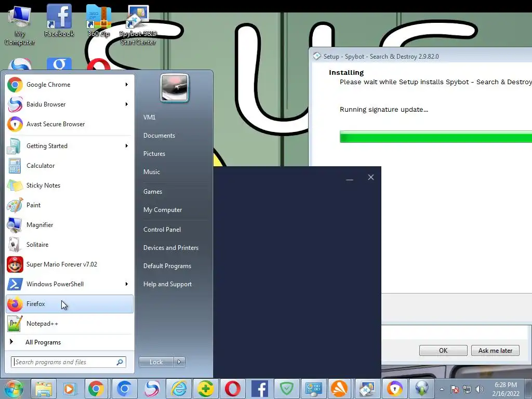Open Windows Media Player from the taskbar
Viewport: 532px width, 399px height.
[70, 389]
